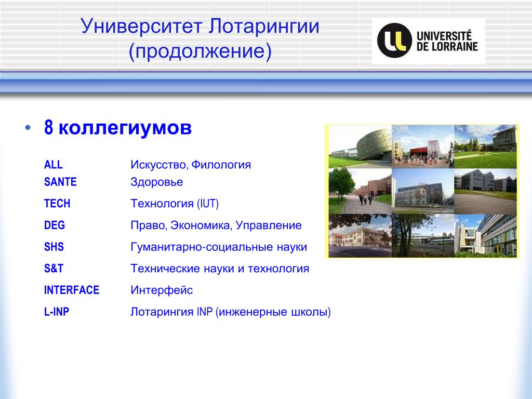Click the text 'Технические науки и технология'

220,269
